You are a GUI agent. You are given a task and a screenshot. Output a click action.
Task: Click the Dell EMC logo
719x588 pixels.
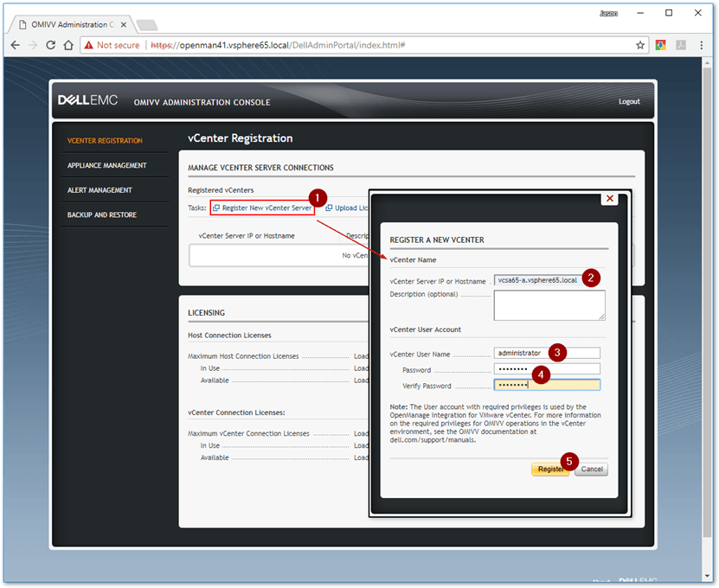tap(87, 100)
